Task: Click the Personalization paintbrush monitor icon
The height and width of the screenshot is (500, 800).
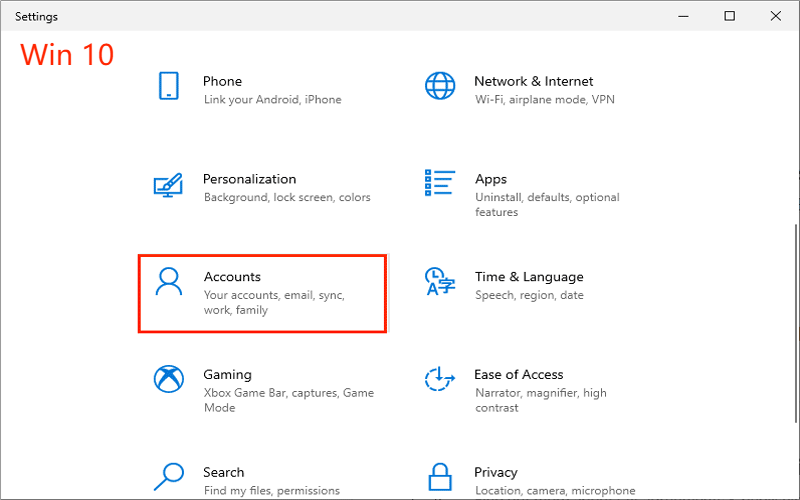Action: [x=168, y=185]
